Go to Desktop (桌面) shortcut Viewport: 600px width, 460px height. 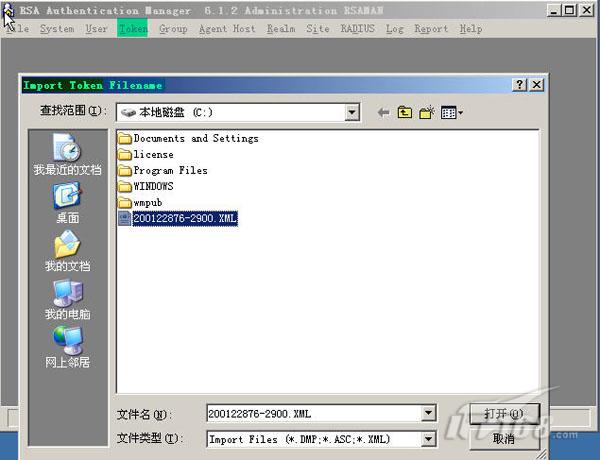pyautogui.click(x=67, y=203)
